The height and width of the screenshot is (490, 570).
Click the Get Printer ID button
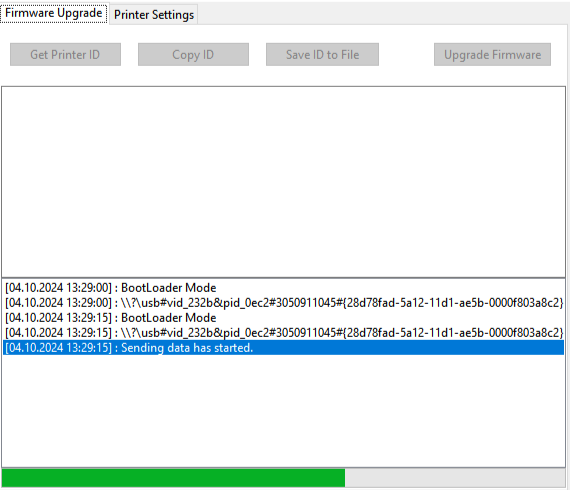point(65,55)
